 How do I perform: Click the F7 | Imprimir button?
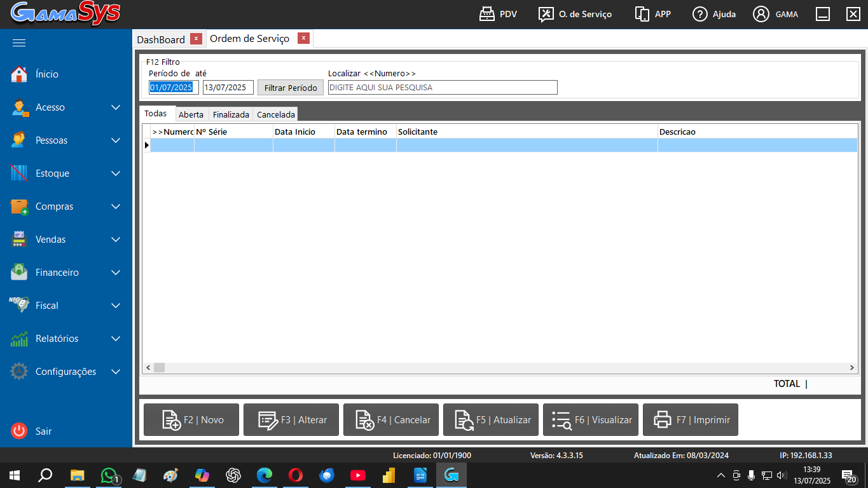coord(690,420)
